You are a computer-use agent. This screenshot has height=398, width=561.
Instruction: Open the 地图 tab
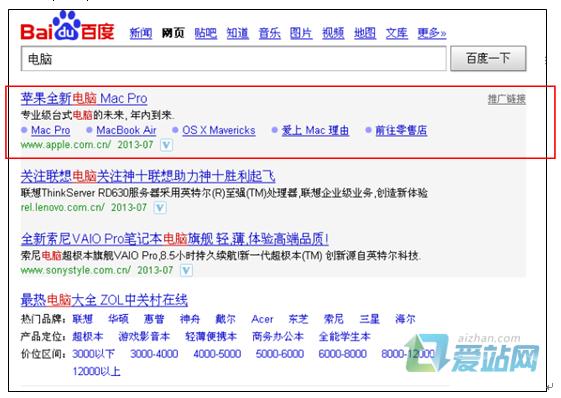(x=365, y=33)
